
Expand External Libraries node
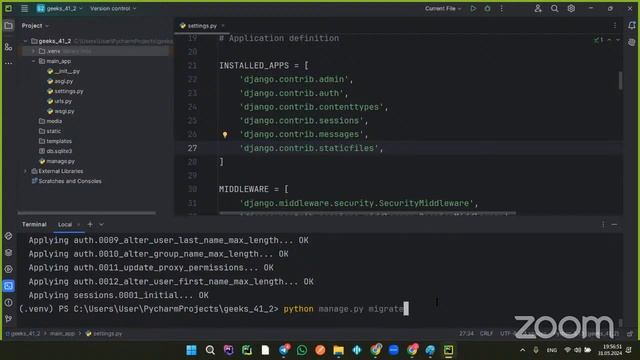click(x=25, y=171)
